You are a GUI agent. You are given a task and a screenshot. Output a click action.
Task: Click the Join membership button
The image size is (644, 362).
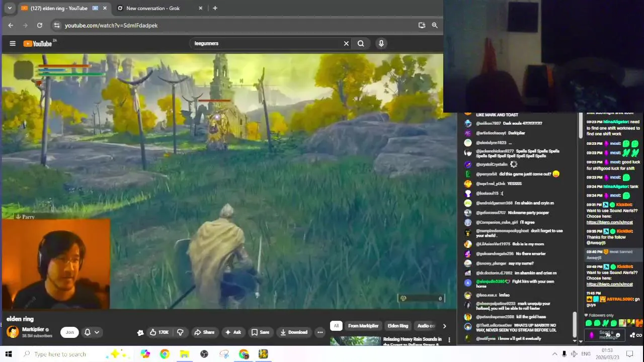tap(70, 332)
